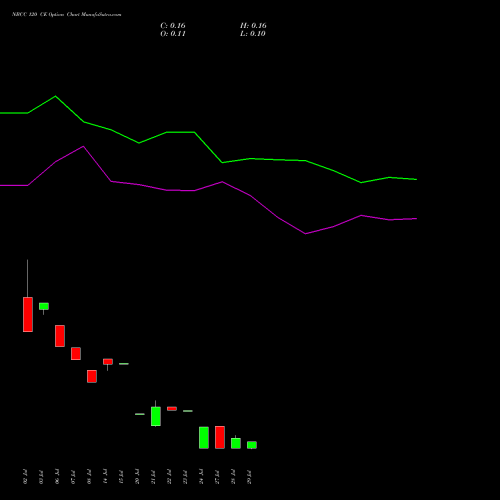This screenshot has width=500, height=500.
Task: Click the '07 Jul' date axis label
Action: click(x=73, y=477)
